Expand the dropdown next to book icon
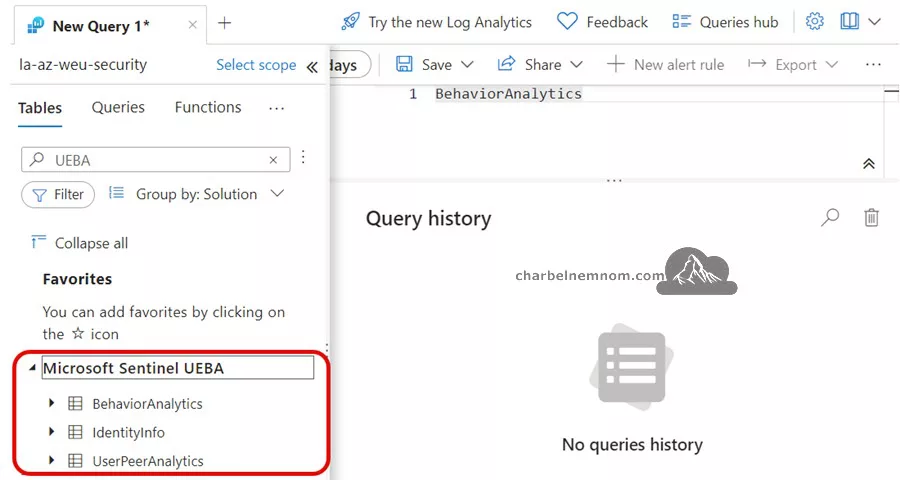This screenshot has height=480, width=900. click(x=874, y=22)
